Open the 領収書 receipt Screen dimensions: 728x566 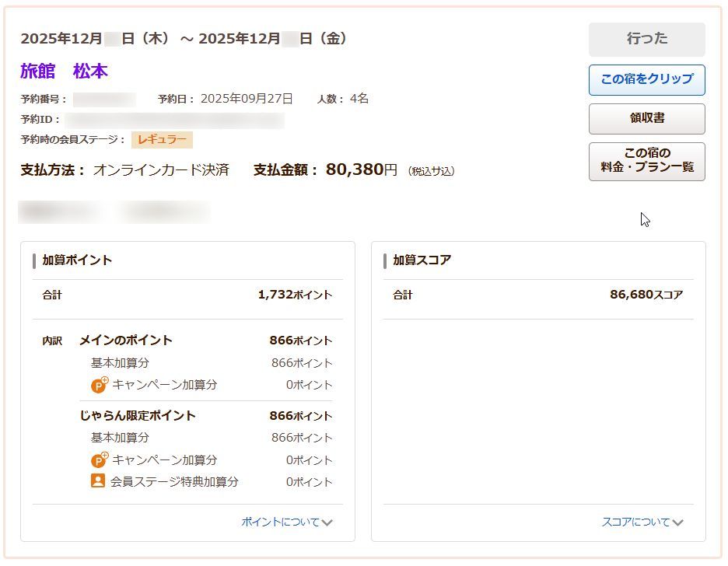[646, 118]
